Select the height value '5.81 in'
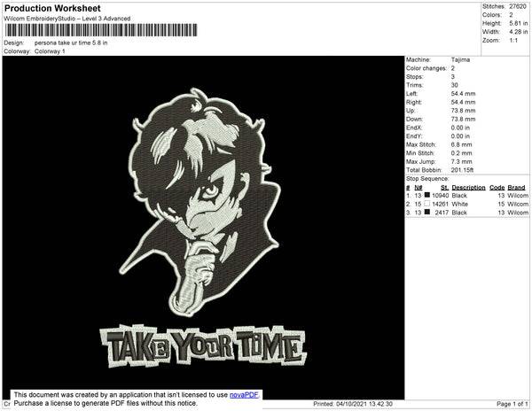Screen dimensions: 532x411 pos(519,23)
